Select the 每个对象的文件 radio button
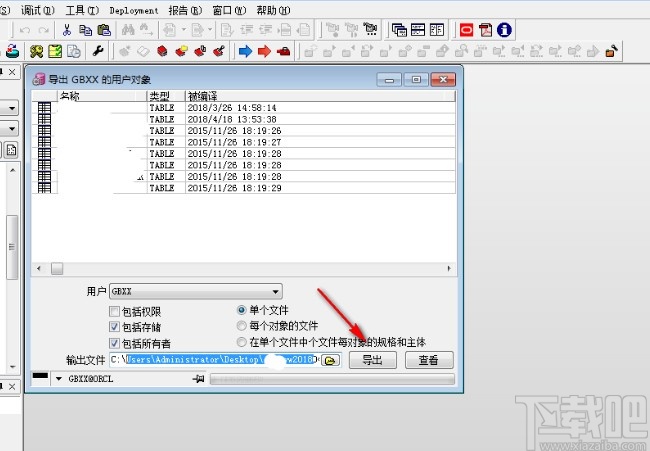650x451 pixels. click(241, 326)
